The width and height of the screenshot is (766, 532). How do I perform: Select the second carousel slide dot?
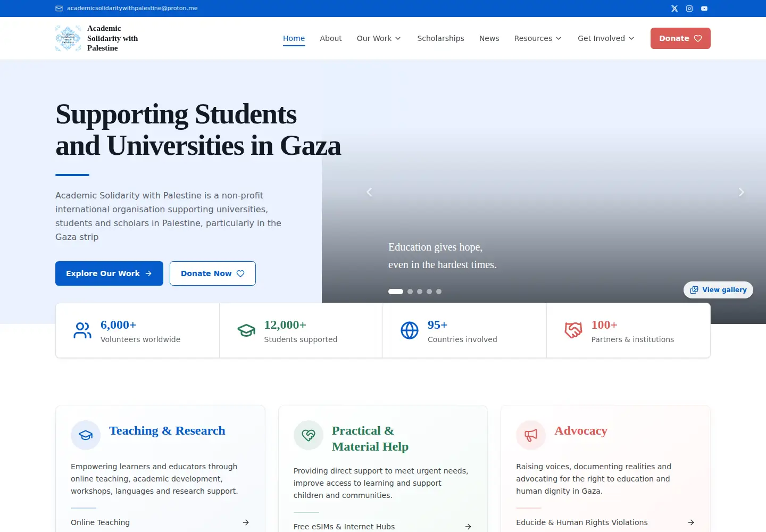[410, 292]
